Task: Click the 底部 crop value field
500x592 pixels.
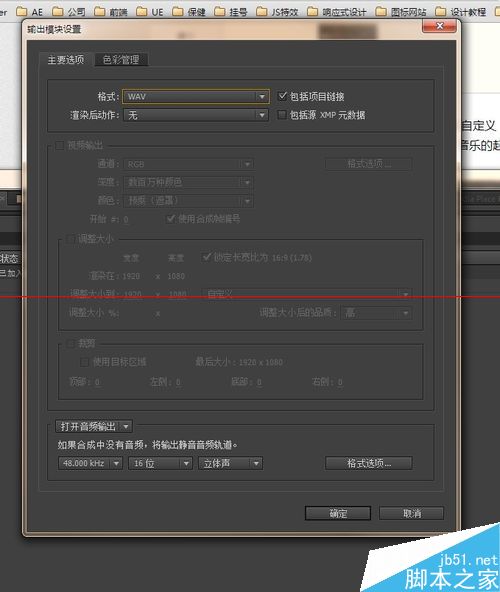Action: click(259, 382)
